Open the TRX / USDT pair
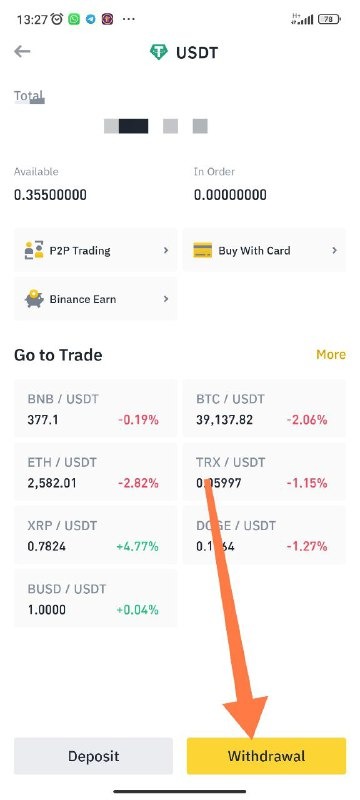Screen dimensions: 360x800 [x=264, y=472]
